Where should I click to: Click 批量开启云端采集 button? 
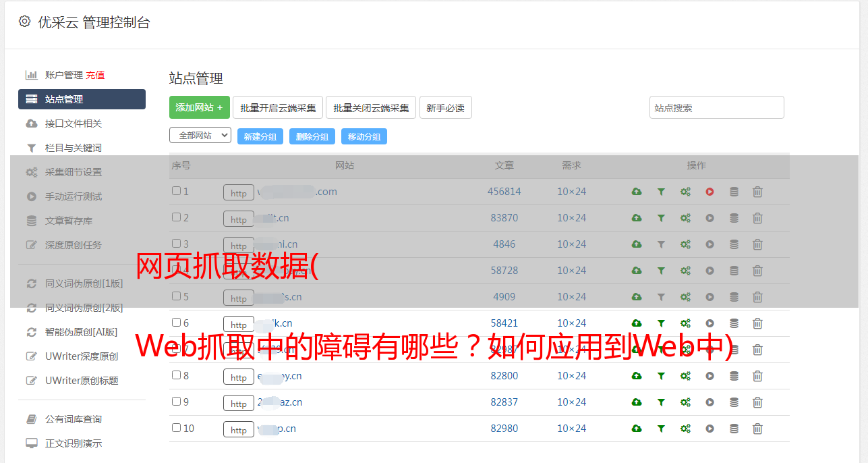[x=278, y=107]
